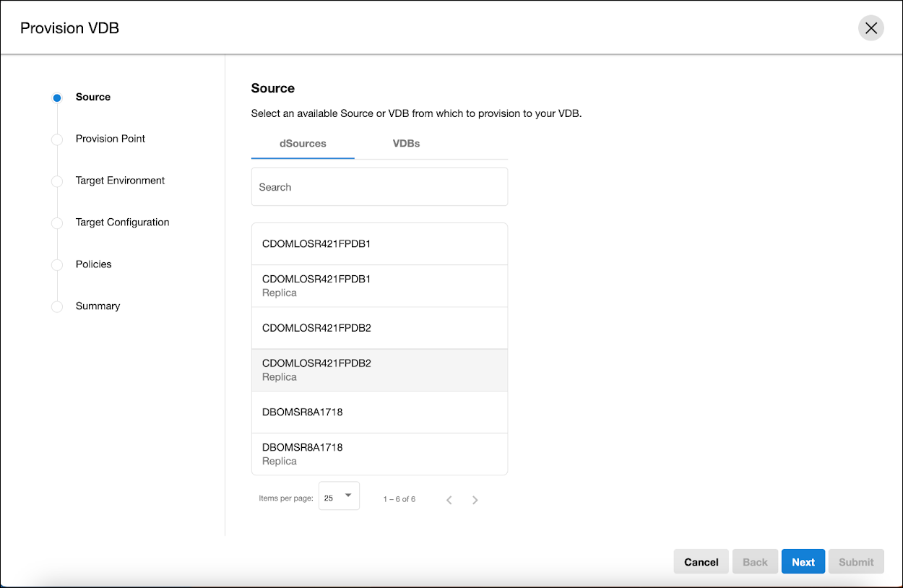The width and height of the screenshot is (903, 588).
Task: Click the previous page chevron arrow
Action: (x=449, y=500)
